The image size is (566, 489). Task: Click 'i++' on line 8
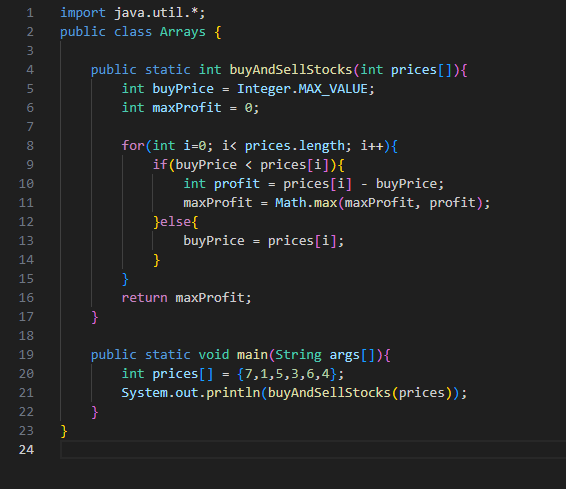[x=372, y=146]
